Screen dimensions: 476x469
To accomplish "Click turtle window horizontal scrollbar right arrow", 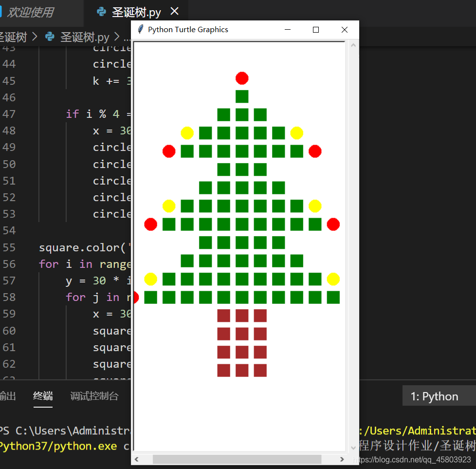I will pyautogui.click(x=342, y=459).
